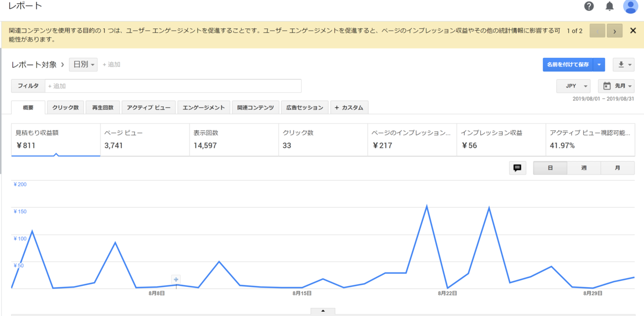Switch the chart to 週 (weekly) view
The image size is (644, 316).
[583, 168]
